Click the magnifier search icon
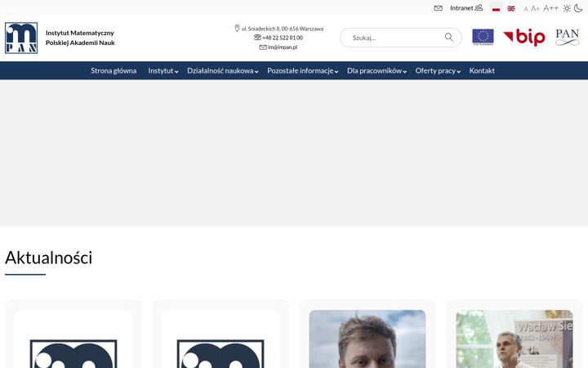Image resolution: width=588 pixels, height=368 pixels. tap(448, 37)
